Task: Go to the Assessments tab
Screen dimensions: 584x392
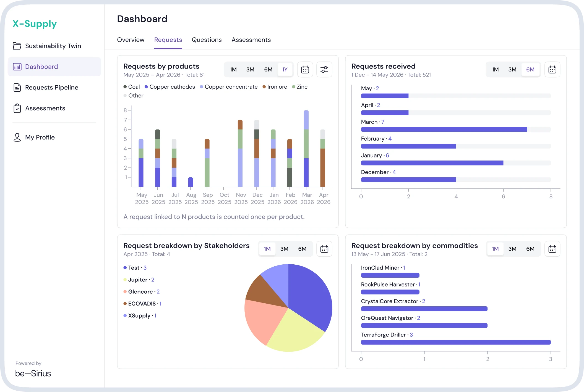Action: (251, 40)
